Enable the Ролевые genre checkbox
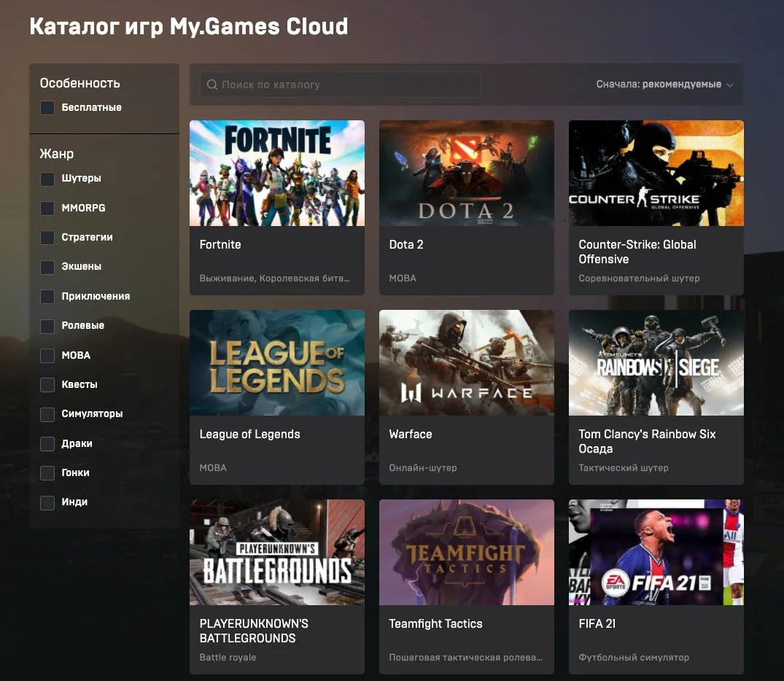This screenshot has height=681, width=784. pyautogui.click(x=47, y=326)
